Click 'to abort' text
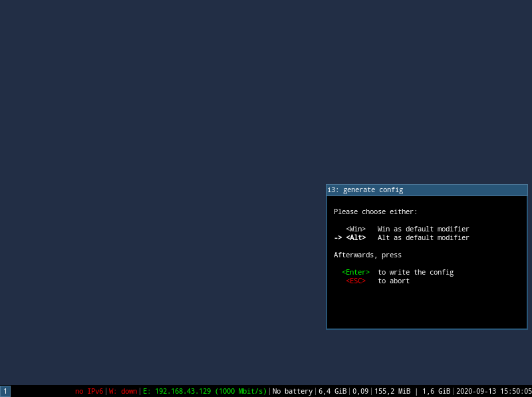This screenshot has width=532, height=397. tap(394, 281)
